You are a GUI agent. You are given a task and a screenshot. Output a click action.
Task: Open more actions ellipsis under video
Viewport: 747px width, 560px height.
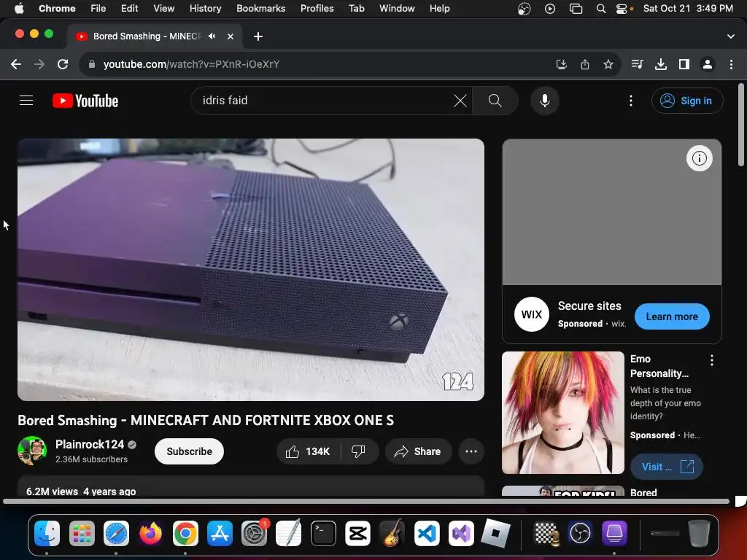click(471, 451)
